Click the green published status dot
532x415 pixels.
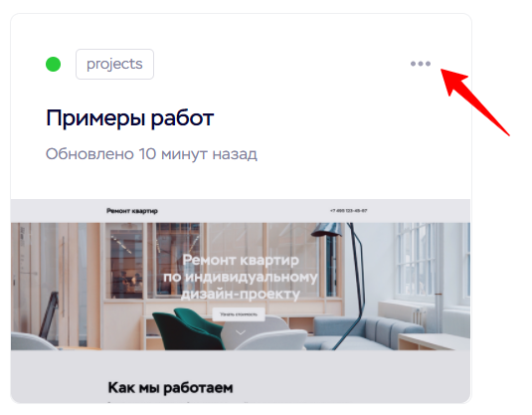(x=54, y=64)
